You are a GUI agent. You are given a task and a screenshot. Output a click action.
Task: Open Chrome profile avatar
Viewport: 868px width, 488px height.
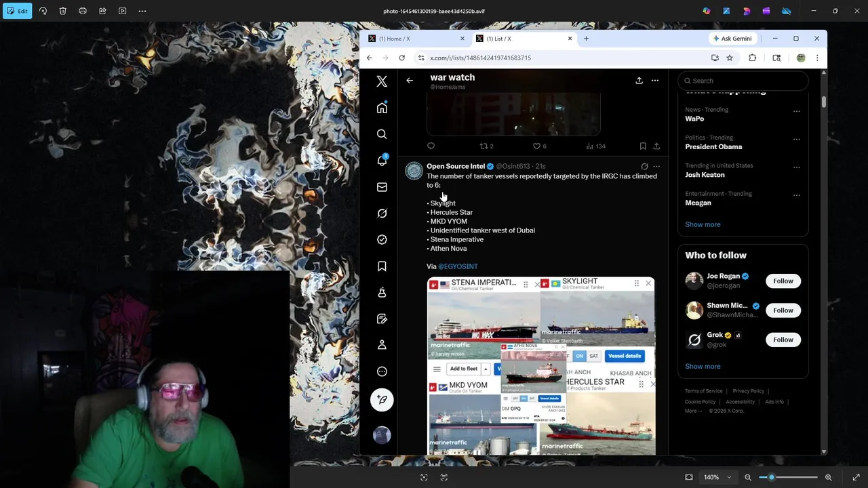click(x=801, y=58)
